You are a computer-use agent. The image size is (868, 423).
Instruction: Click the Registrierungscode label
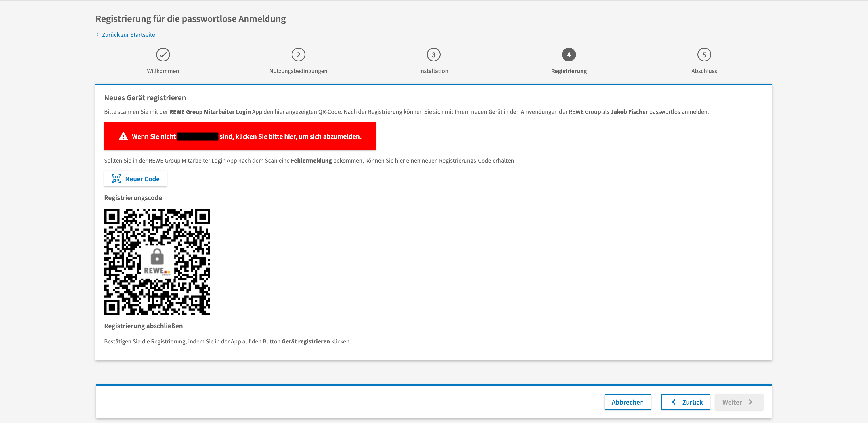coord(133,198)
